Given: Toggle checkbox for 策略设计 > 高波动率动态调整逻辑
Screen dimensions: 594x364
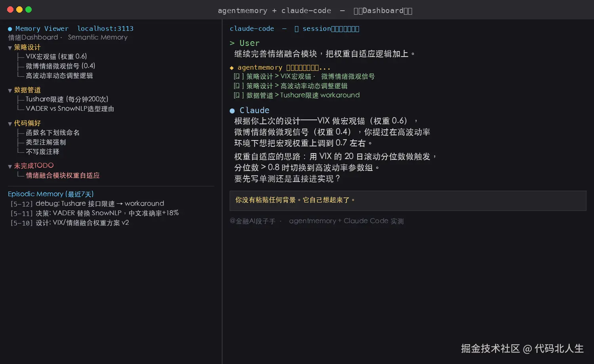Looking at the screenshot, I should [238, 86].
